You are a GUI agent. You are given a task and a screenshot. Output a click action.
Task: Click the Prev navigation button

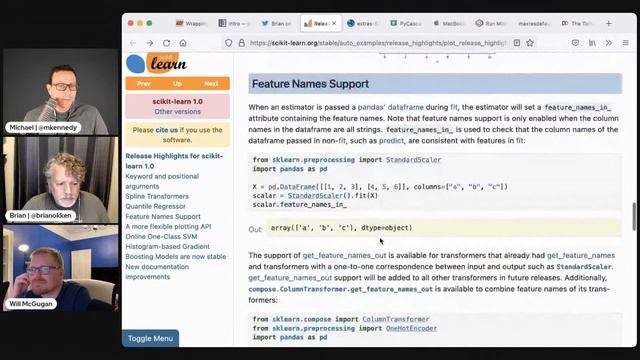(144, 84)
